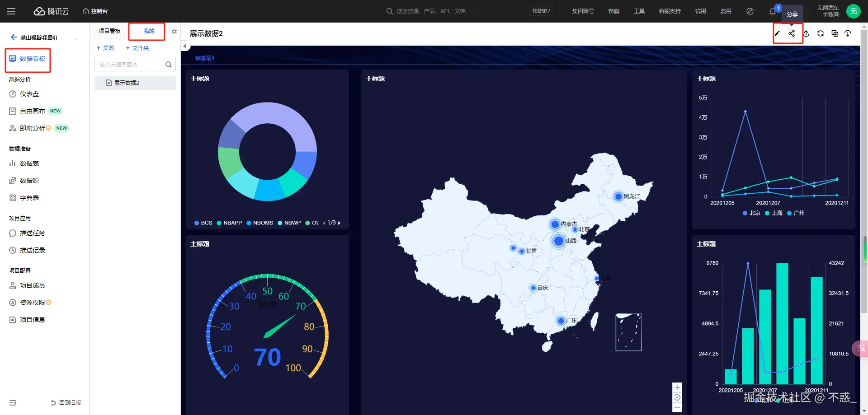Click the mini-program icon in the top bar
This screenshot has height=415, width=868.
pos(750,11)
